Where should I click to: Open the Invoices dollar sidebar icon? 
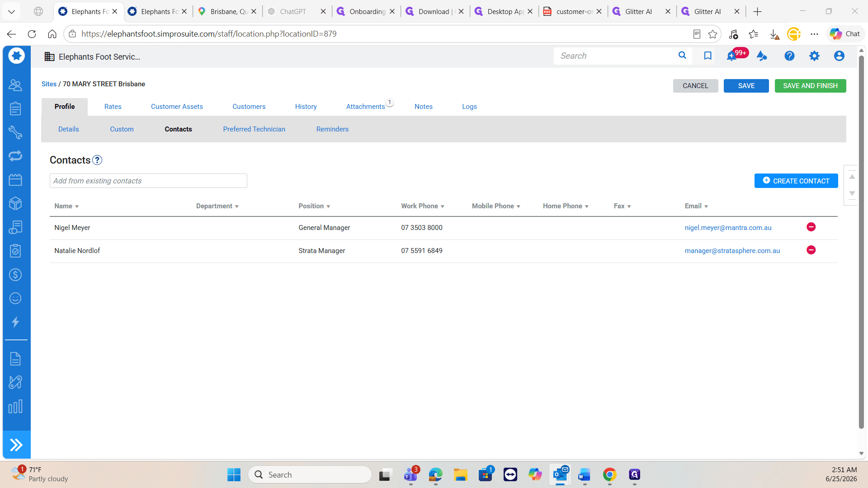[15, 275]
